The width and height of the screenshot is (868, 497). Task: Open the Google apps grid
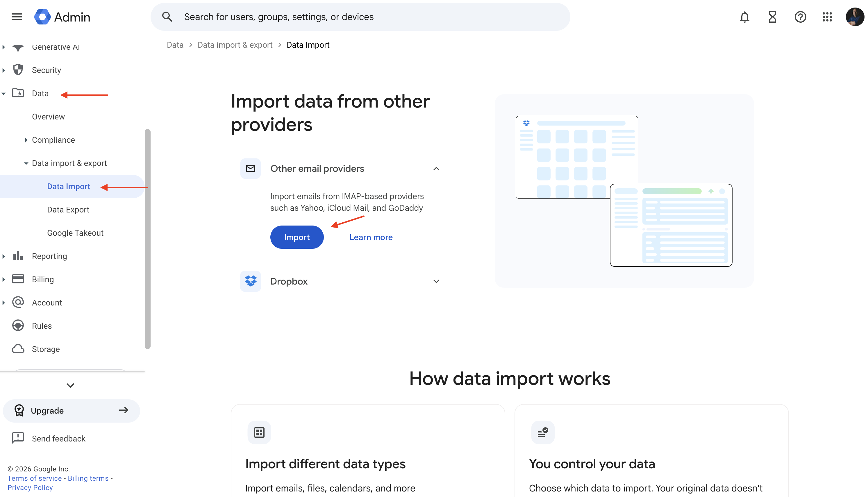pyautogui.click(x=827, y=17)
